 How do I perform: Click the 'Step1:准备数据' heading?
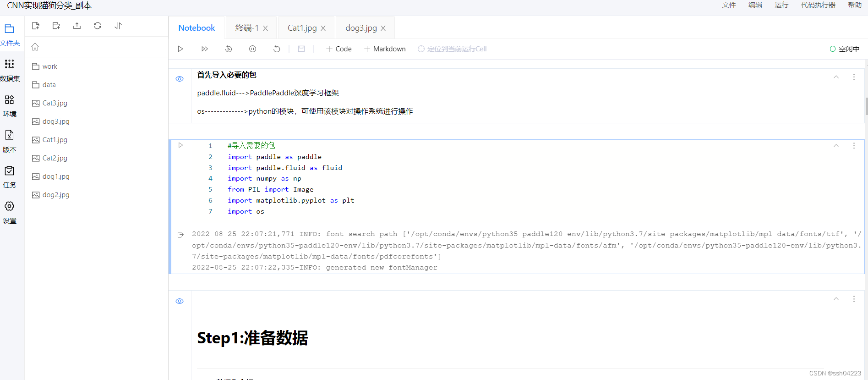[252, 338]
